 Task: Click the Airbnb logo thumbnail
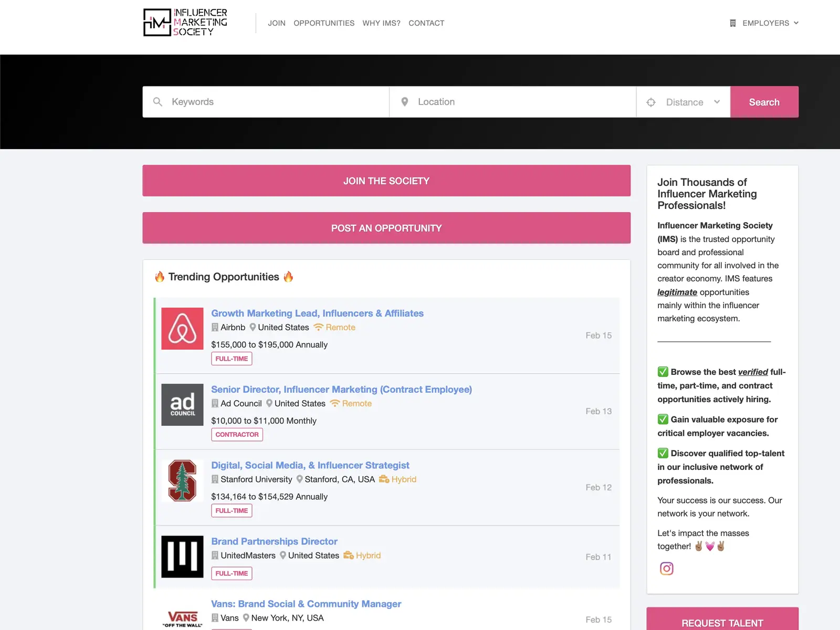click(x=182, y=329)
